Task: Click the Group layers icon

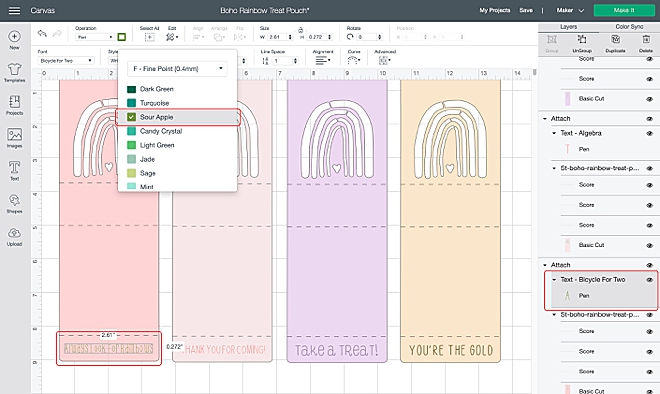Action: [552, 40]
